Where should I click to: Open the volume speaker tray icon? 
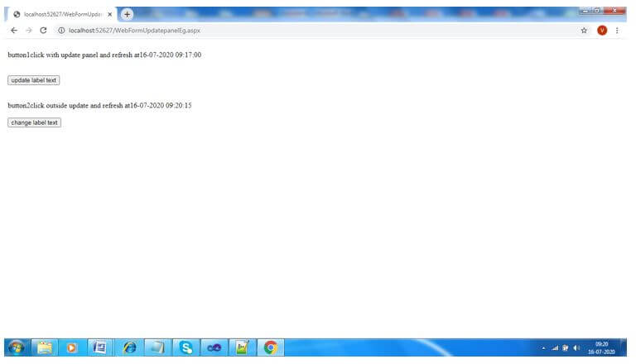point(576,348)
